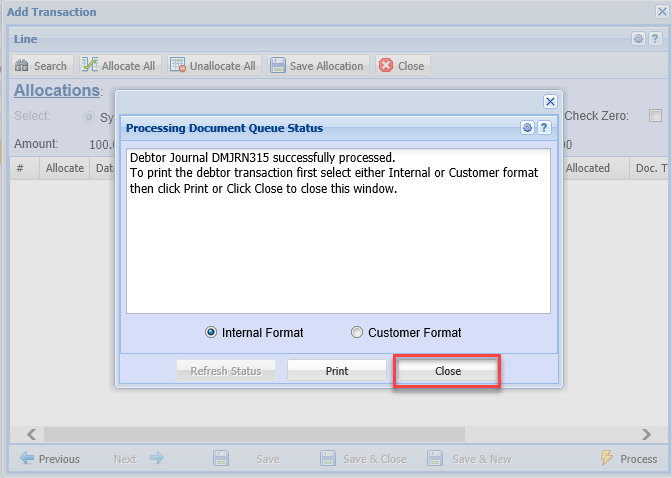Click the Save Allocation disk icon

(x=277, y=66)
